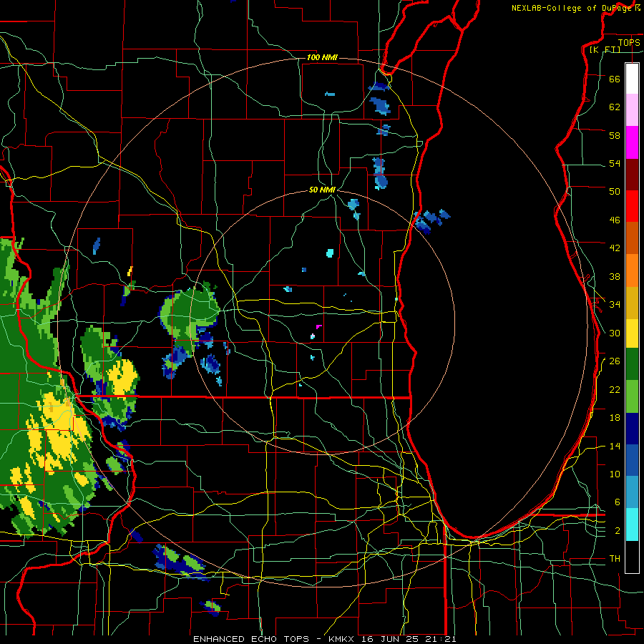This screenshot has height=644, width=644.
Task: Click the legend value "58"
Action: (x=615, y=135)
